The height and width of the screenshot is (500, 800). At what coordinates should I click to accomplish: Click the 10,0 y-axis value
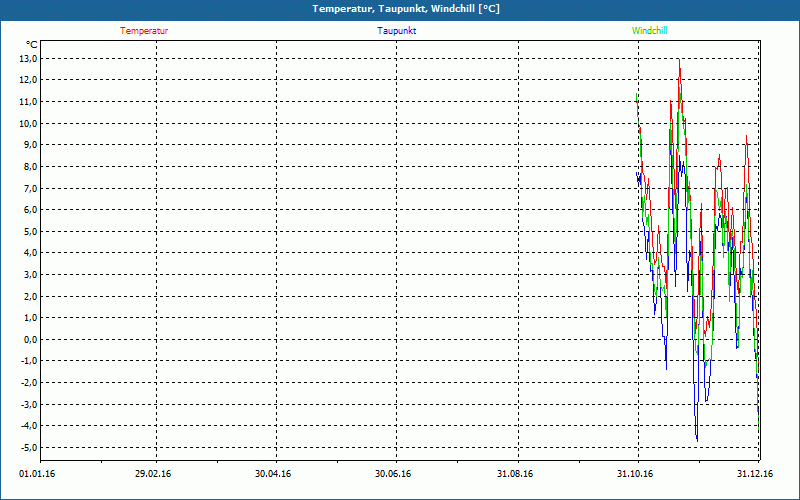(29, 123)
